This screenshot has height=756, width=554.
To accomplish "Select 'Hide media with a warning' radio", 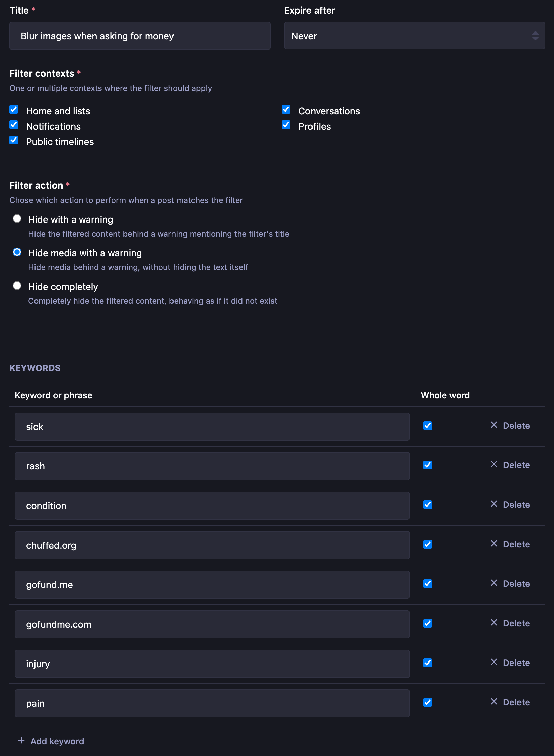I will click(17, 252).
